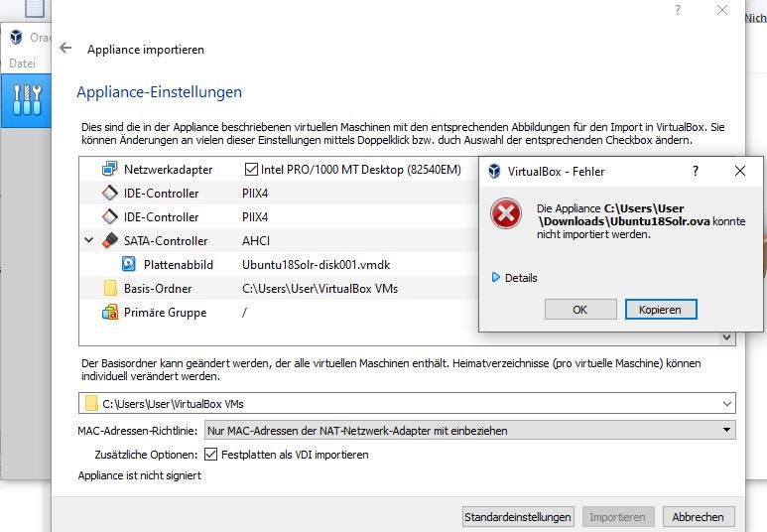Viewport: 767px width, 532px height.
Task: Click the Primäre Gruppe icon
Action: coord(109,312)
